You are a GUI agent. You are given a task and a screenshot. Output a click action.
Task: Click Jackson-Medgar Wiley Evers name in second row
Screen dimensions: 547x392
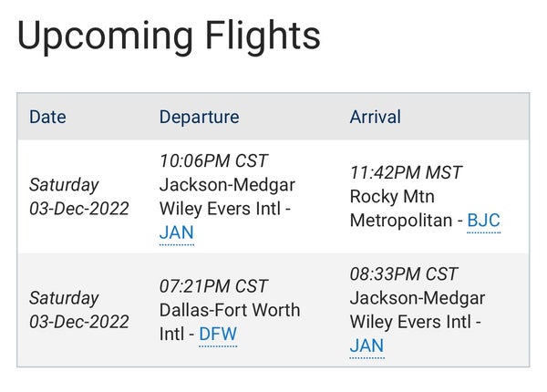pos(417,310)
